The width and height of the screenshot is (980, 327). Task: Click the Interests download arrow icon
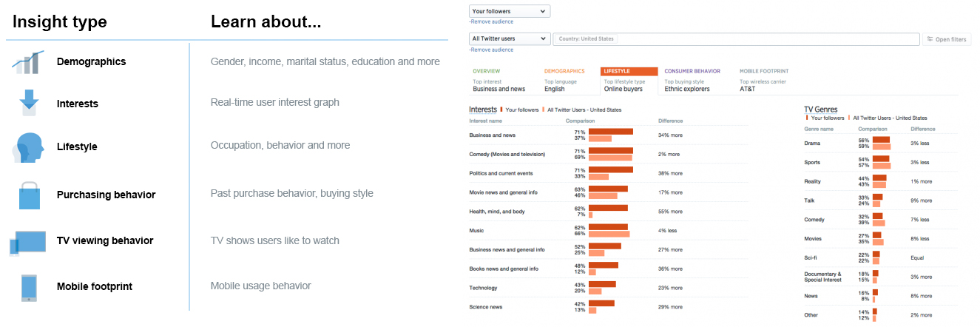[x=29, y=104]
